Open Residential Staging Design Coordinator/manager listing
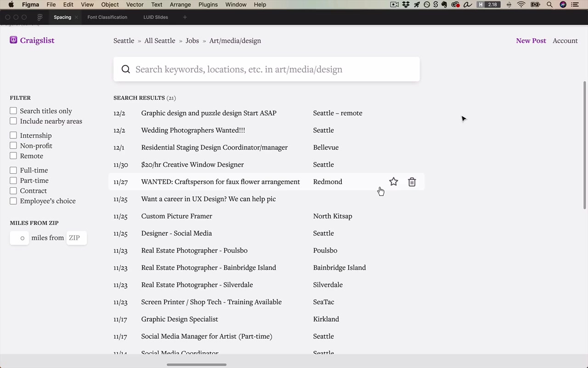 [x=215, y=148]
